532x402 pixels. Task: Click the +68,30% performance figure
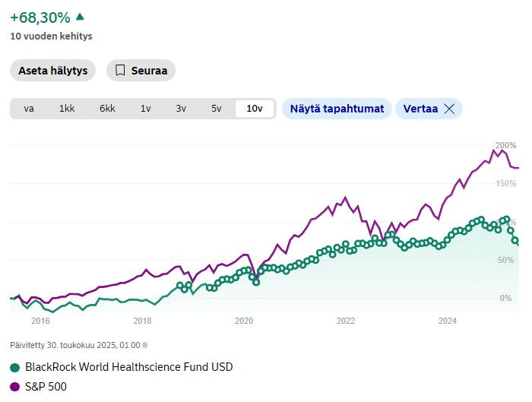(x=40, y=17)
